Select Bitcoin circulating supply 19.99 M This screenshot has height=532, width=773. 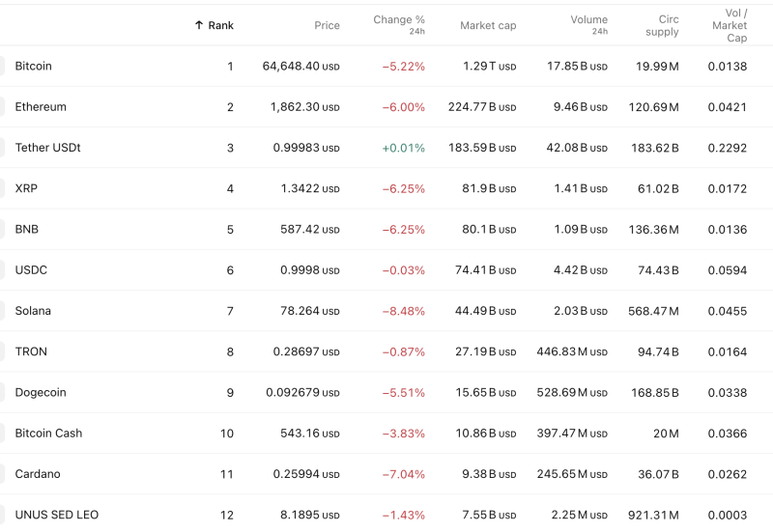pyautogui.click(x=657, y=66)
